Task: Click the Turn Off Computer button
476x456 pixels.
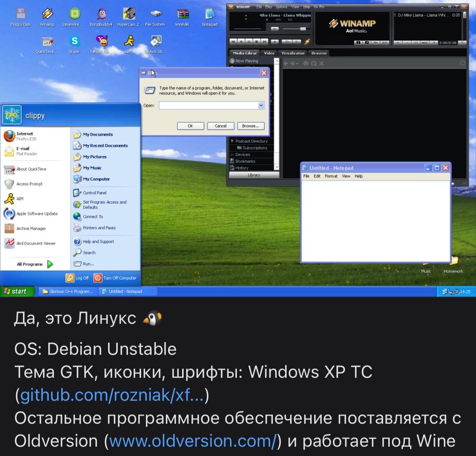Action: point(115,278)
